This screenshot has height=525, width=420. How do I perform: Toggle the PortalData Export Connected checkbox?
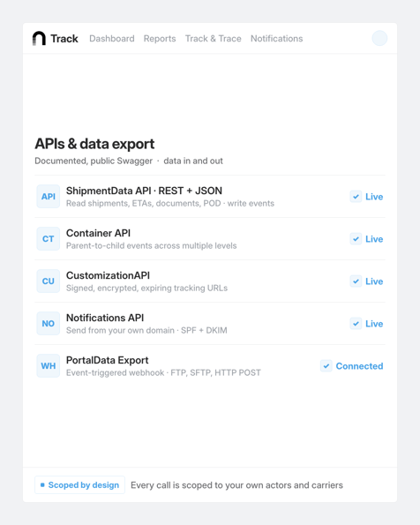pyautogui.click(x=326, y=366)
